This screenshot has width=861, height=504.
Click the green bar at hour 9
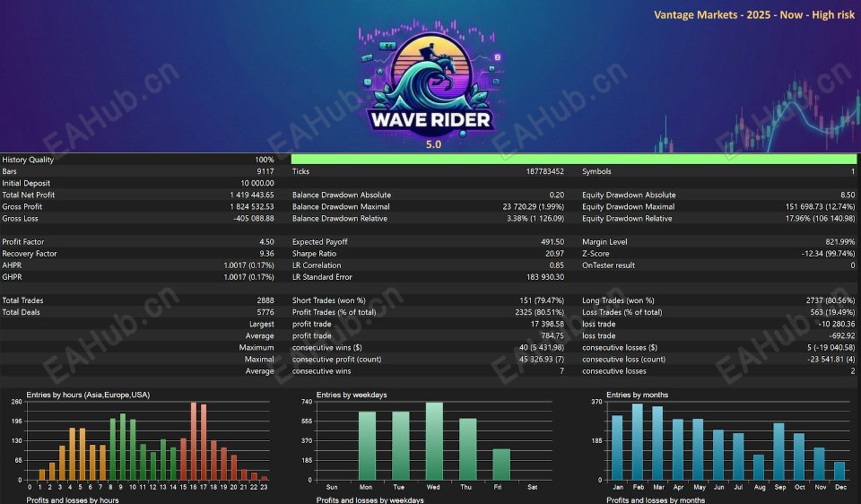123,447
